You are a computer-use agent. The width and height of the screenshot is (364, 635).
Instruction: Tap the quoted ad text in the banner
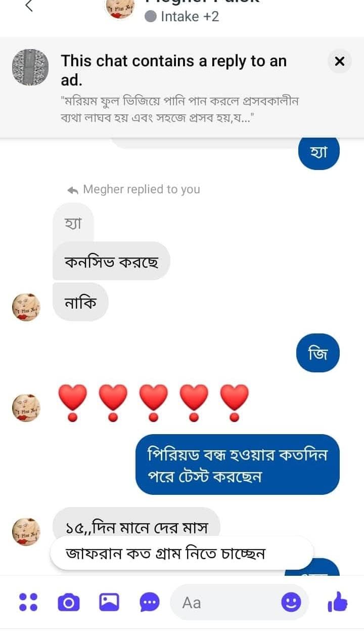pos(179,109)
